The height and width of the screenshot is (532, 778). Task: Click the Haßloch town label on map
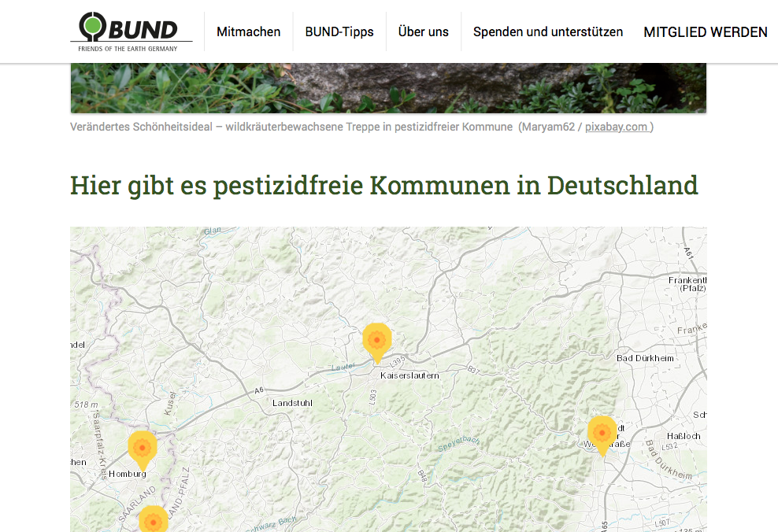coord(684,436)
